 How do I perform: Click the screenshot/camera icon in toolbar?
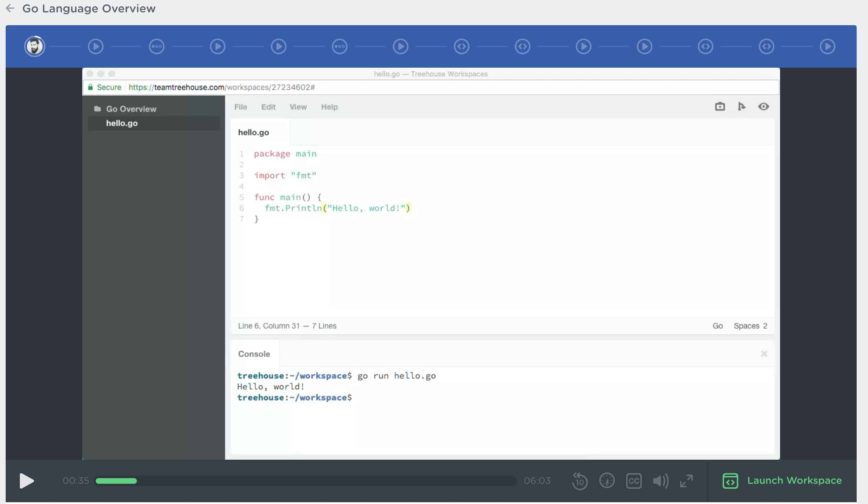[x=720, y=106]
